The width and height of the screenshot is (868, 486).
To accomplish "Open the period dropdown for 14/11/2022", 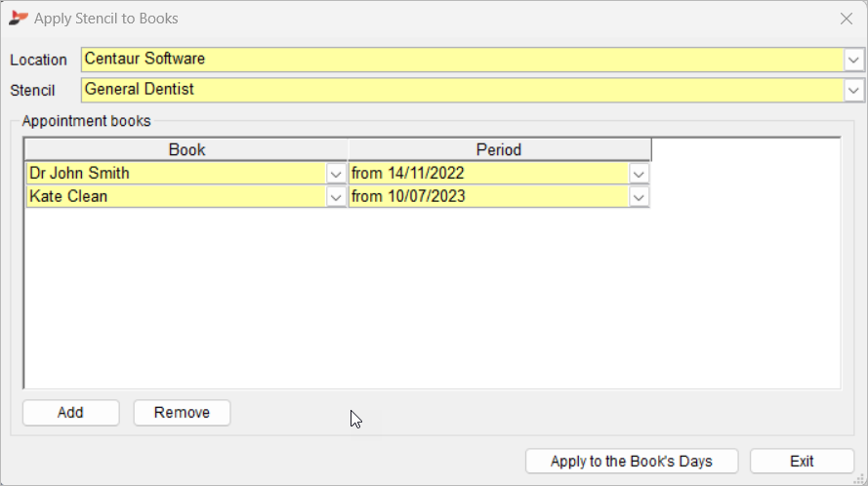I will coord(639,174).
